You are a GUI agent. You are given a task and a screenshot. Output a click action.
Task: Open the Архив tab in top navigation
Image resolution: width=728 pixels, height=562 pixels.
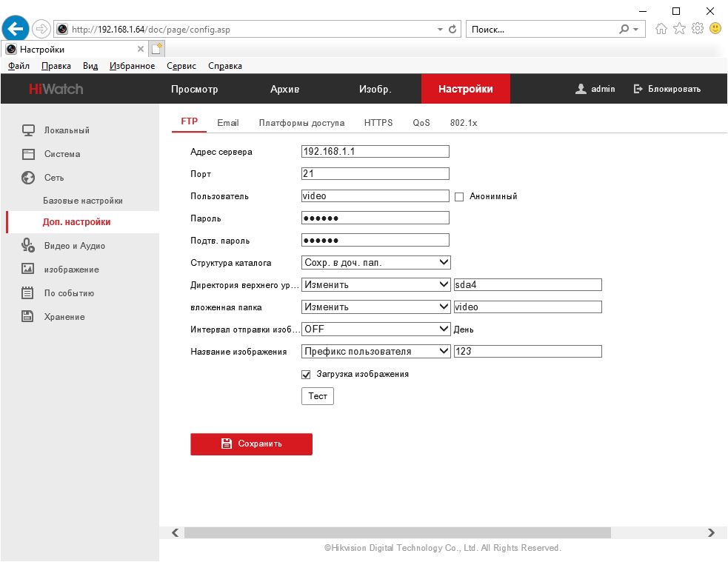[x=284, y=90]
